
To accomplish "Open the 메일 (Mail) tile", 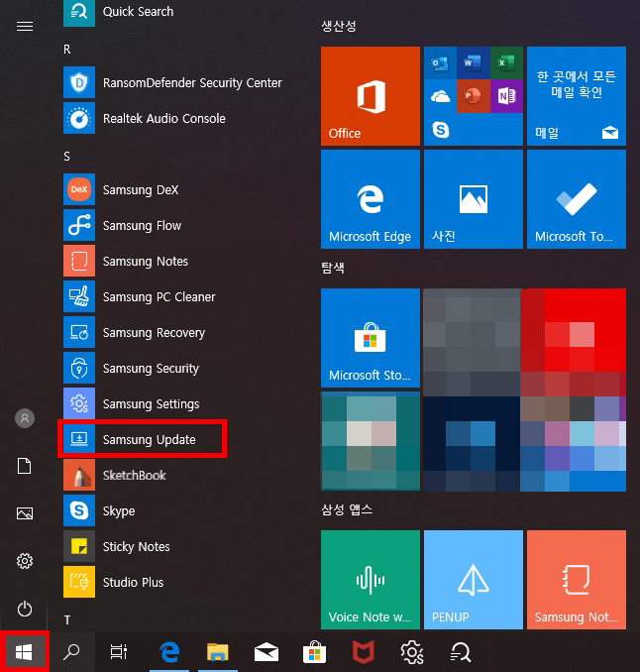I will [x=577, y=96].
